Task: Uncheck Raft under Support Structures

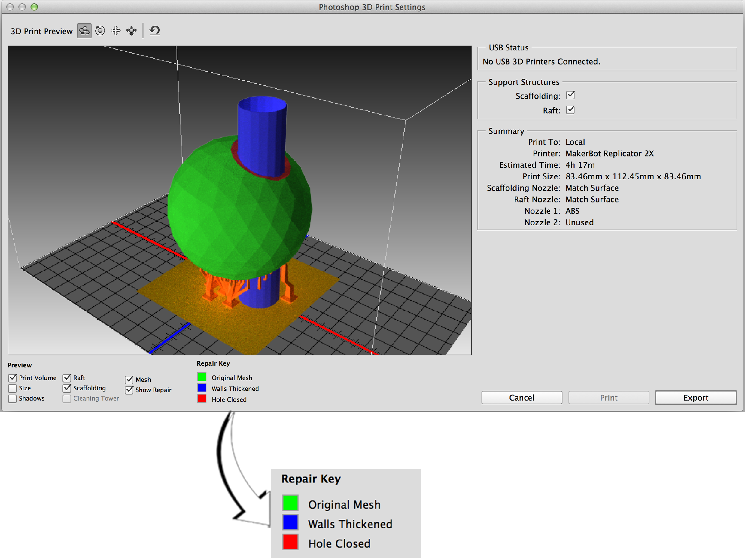Action: pyautogui.click(x=570, y=110)
